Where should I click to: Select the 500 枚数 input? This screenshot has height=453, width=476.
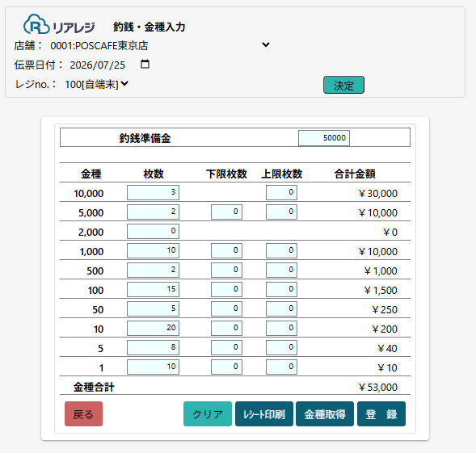153,271
